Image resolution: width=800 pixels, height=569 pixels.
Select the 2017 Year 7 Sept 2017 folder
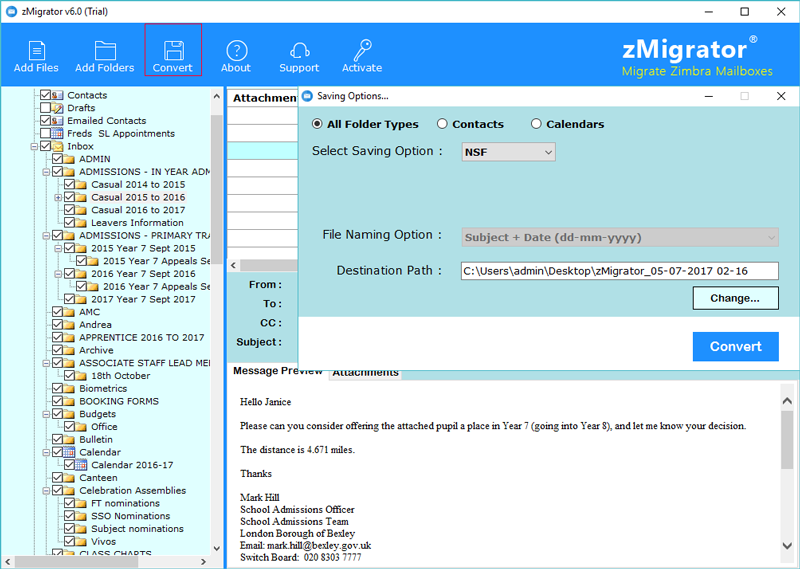point(143,299)
